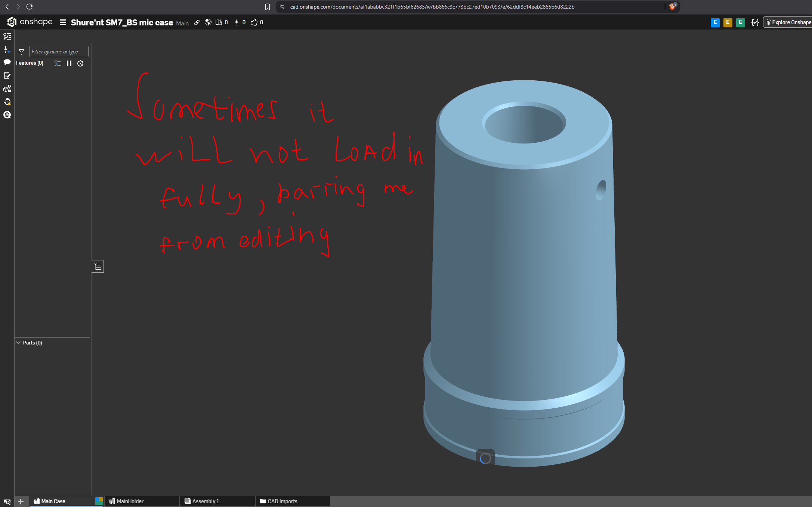Image resolution: width=812 pixels, height=507 pixels.
Task: Click the browser forward button
Action: [x=18, y=7]
